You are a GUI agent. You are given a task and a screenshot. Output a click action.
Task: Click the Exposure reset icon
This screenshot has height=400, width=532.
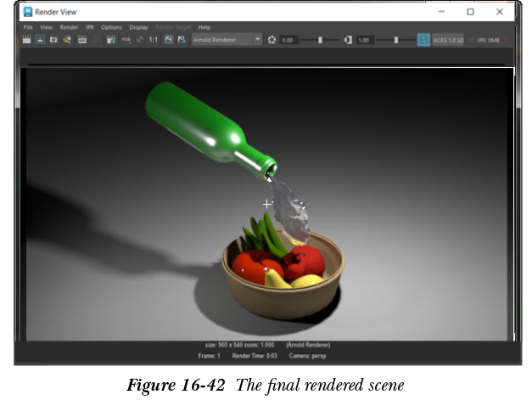tap(272, 40)
